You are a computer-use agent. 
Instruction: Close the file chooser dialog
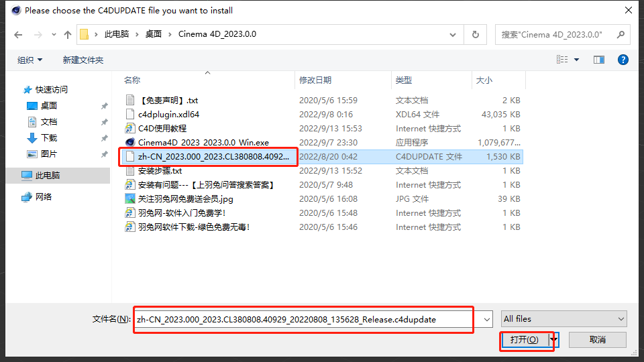point(629,10)
